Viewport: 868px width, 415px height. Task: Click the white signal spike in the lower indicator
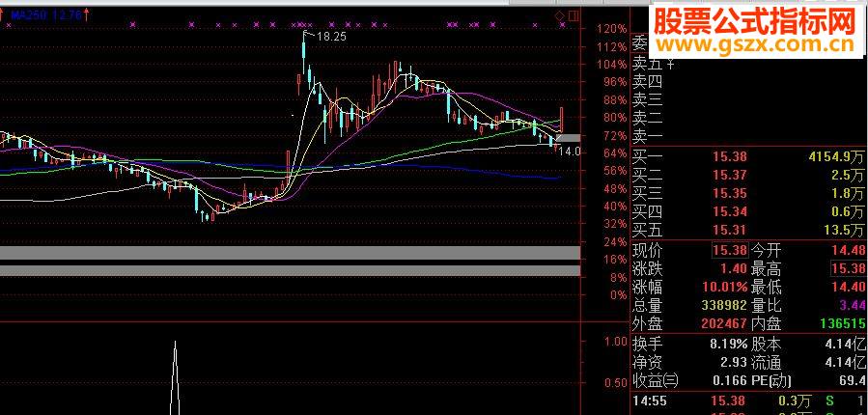[176, 378]
